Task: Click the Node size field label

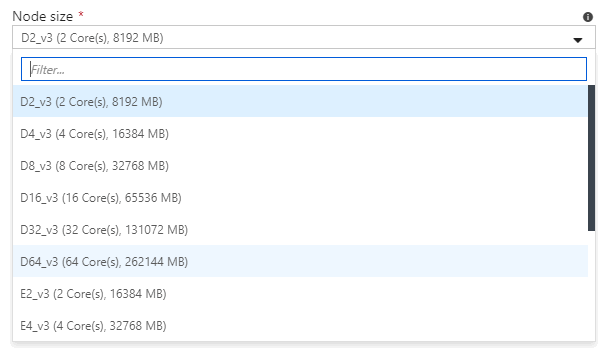Action: [42, 16]
